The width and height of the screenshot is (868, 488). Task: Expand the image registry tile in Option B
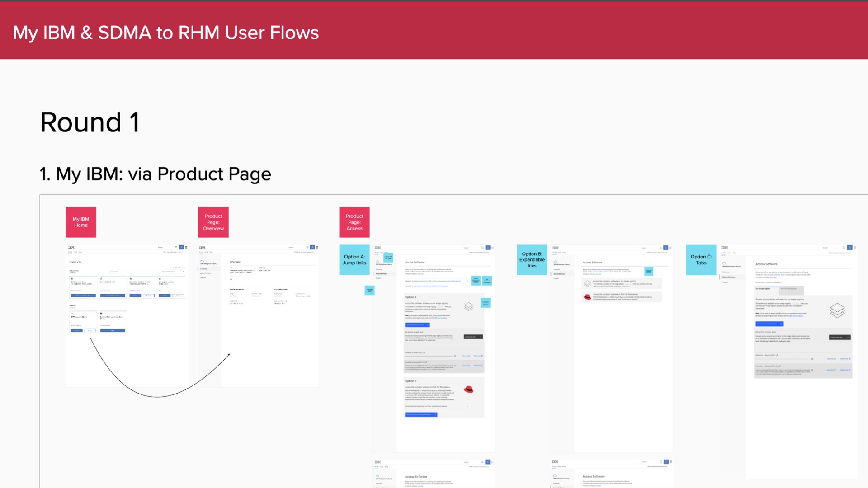tap(622, 284)
